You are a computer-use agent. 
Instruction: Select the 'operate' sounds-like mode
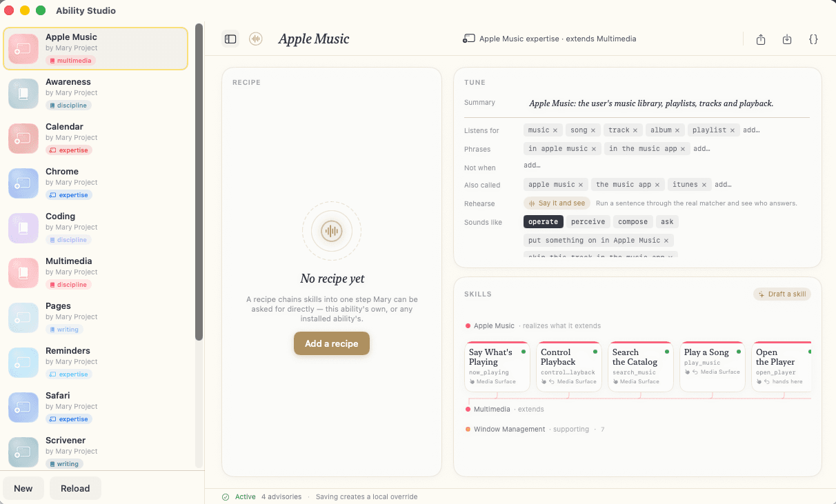[x=544, y=222]
